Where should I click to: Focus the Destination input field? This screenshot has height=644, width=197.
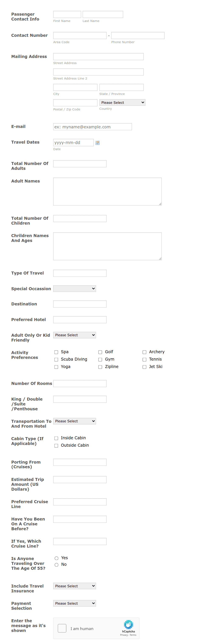tap(80, 304)
